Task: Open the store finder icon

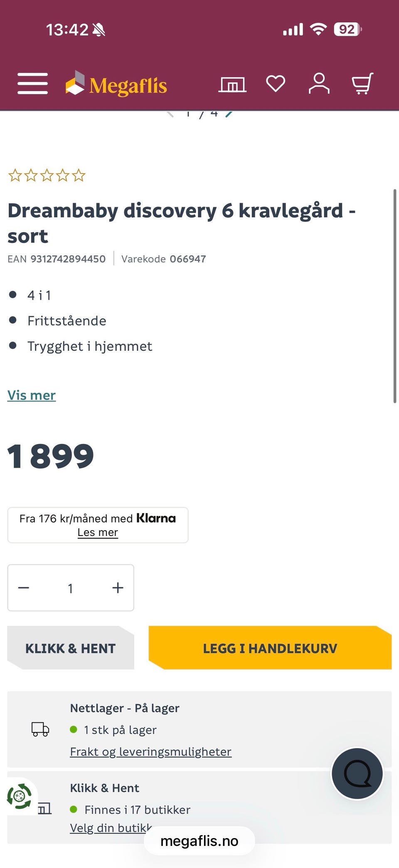Action: coord(232,84)
